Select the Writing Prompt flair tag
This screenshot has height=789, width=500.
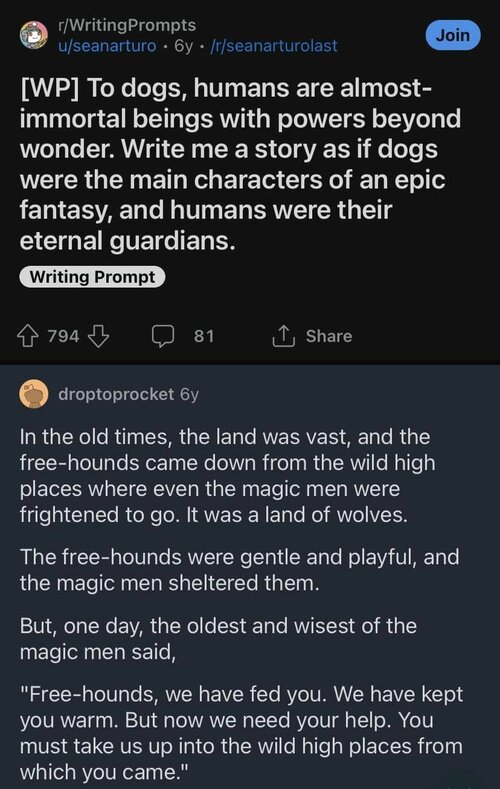92,277
